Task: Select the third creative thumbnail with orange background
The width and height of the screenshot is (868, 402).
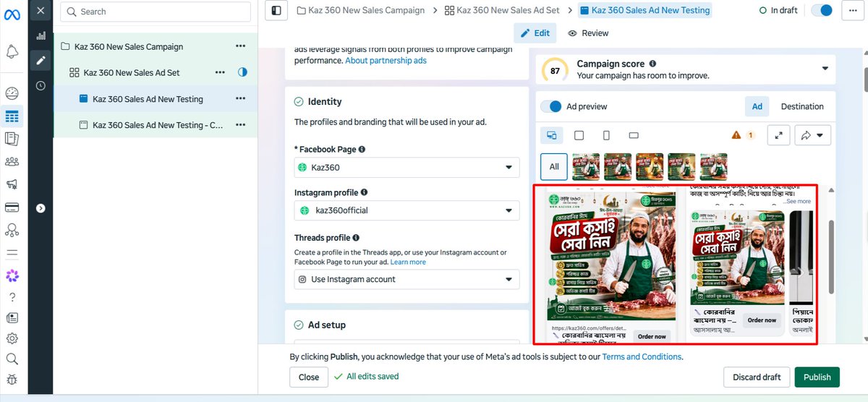Action: (650, 166)
